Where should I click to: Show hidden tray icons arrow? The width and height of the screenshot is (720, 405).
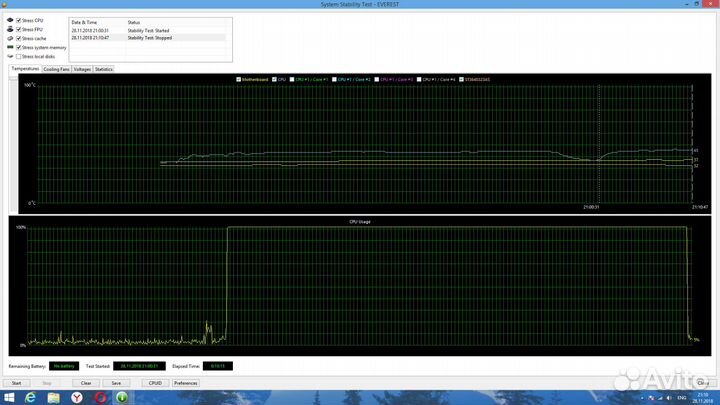pos(642,398)
